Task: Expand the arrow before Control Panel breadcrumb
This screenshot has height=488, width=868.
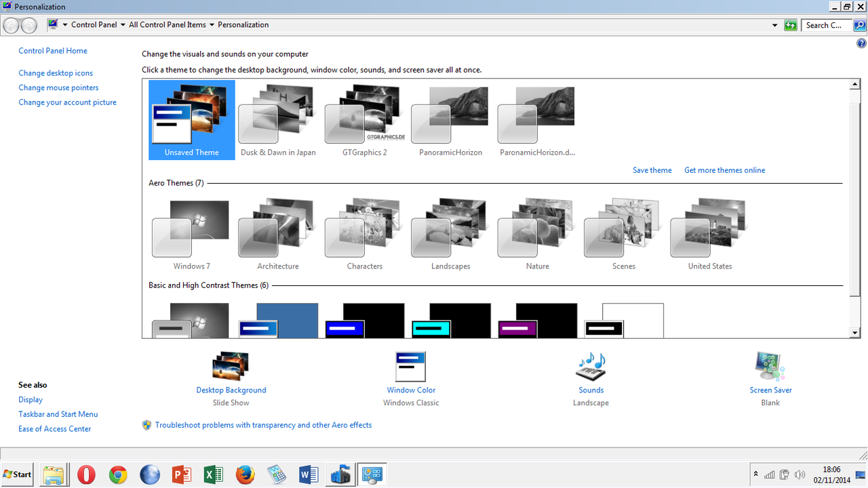Action: 64,25
